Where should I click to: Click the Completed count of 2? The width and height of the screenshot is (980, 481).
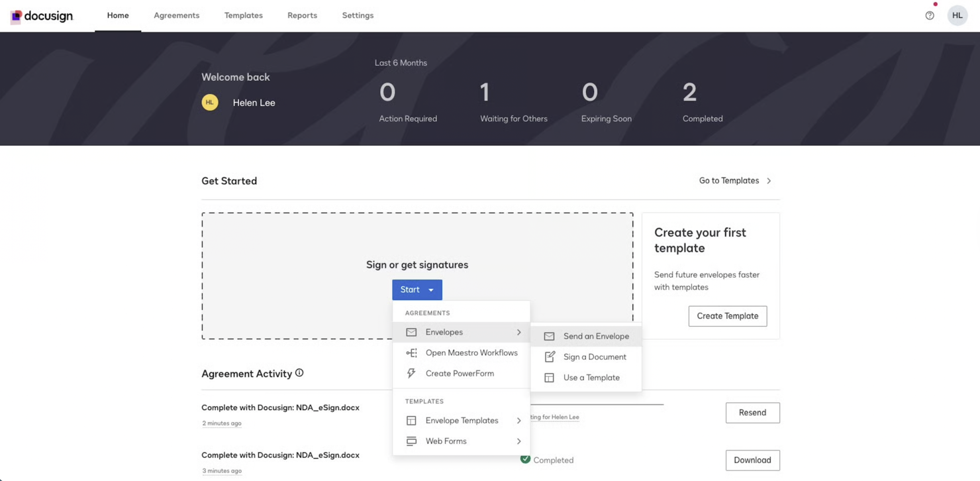pos(689,92)
